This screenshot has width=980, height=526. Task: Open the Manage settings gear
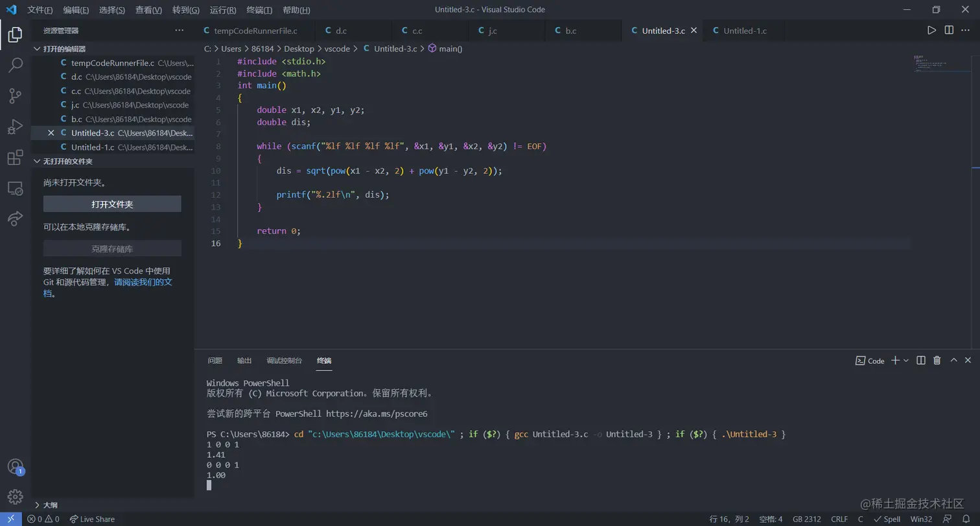(15, 496)
